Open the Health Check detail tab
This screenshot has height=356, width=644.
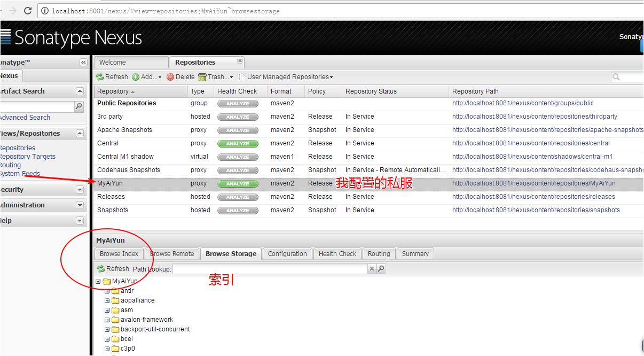pyautogui.click(x=337, y=254)
